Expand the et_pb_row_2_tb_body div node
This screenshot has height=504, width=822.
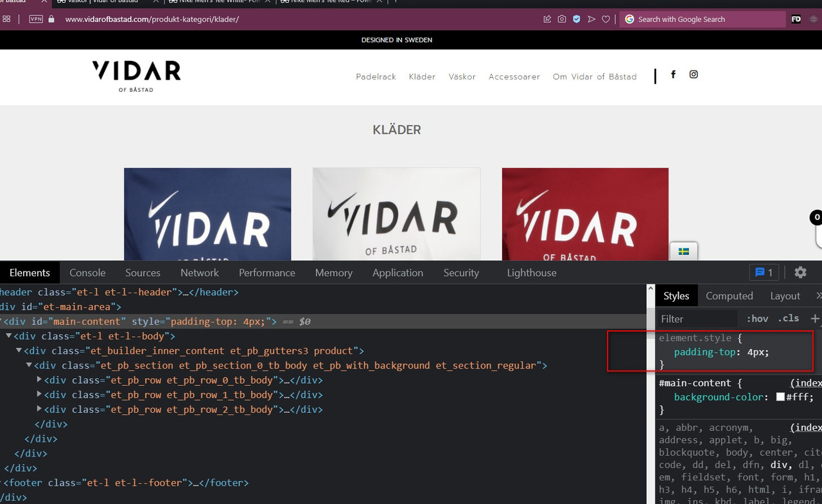40,410
